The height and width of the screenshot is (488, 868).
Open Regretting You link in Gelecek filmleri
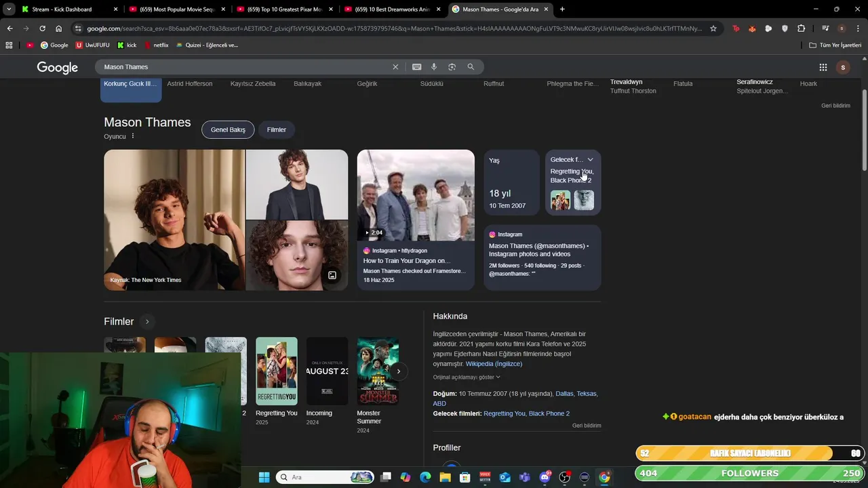click(x=504, y=413)
